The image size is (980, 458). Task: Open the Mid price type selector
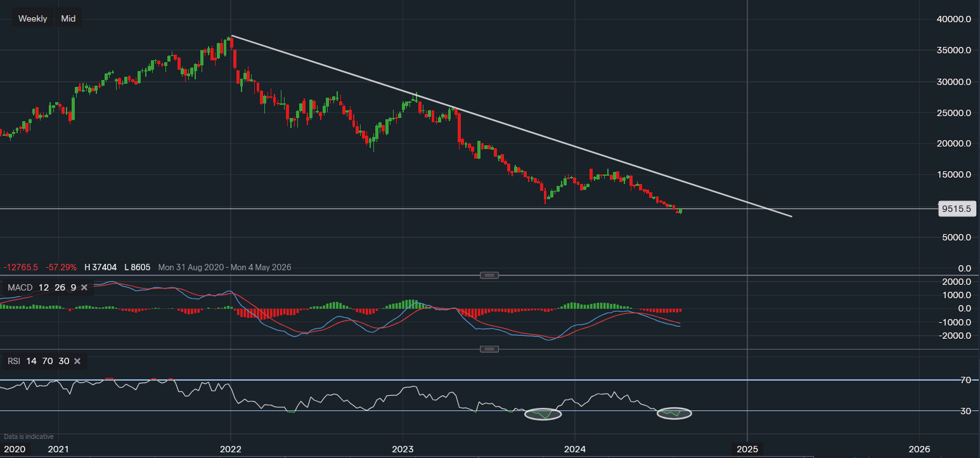[x=68, y=18]
